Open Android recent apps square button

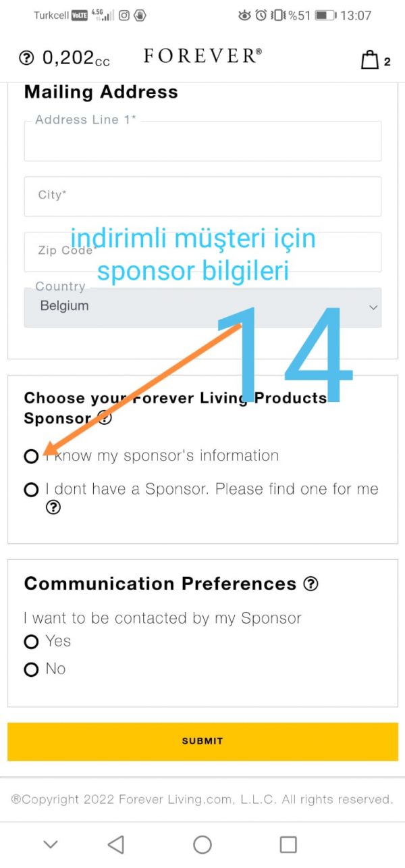[x=288, y=844]
